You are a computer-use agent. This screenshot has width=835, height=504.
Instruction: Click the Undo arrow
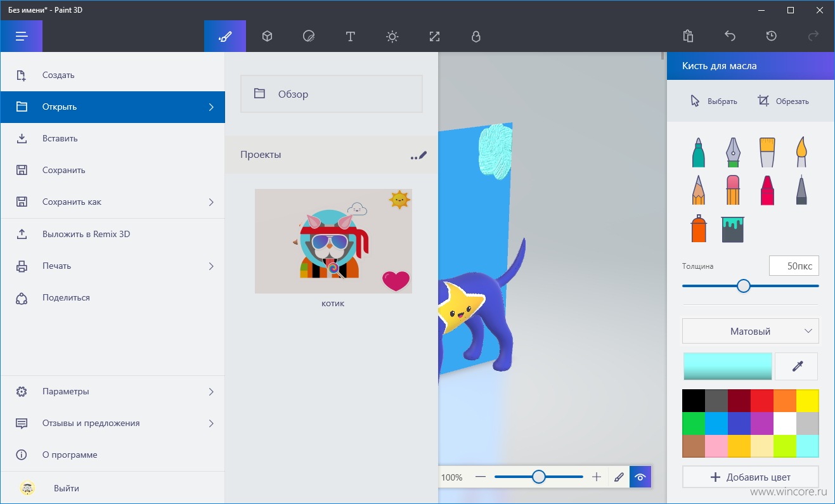click(x=730, y=36)
